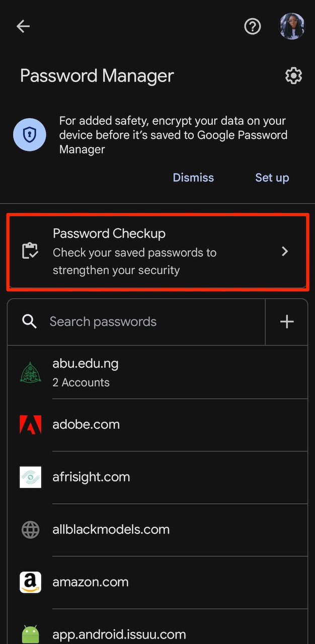Open Password Manager settings gear
Screen dimensions: 315x644
293,76
